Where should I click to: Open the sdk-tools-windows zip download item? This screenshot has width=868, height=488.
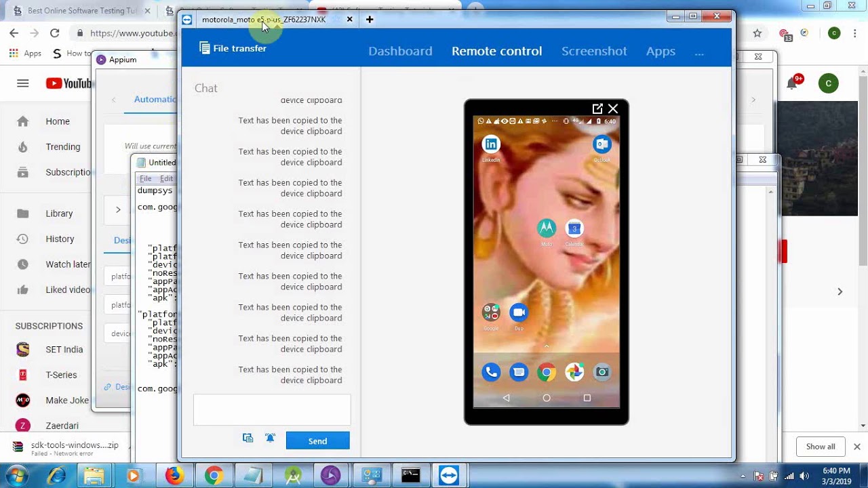(66, 448)
